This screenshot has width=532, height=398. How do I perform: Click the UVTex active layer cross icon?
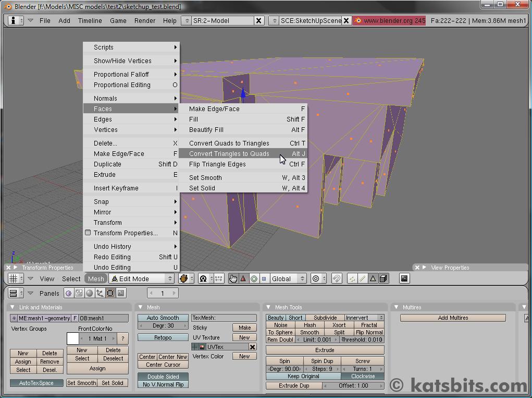[195, 347]
